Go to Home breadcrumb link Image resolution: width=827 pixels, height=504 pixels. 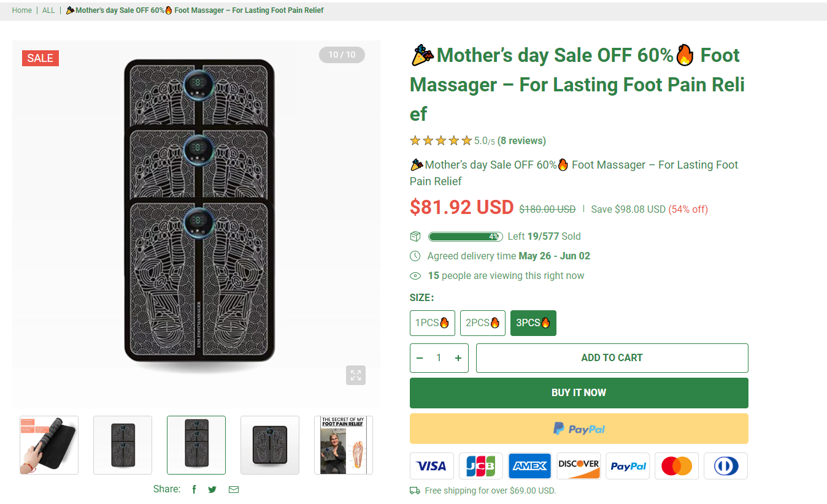[22, 10]
